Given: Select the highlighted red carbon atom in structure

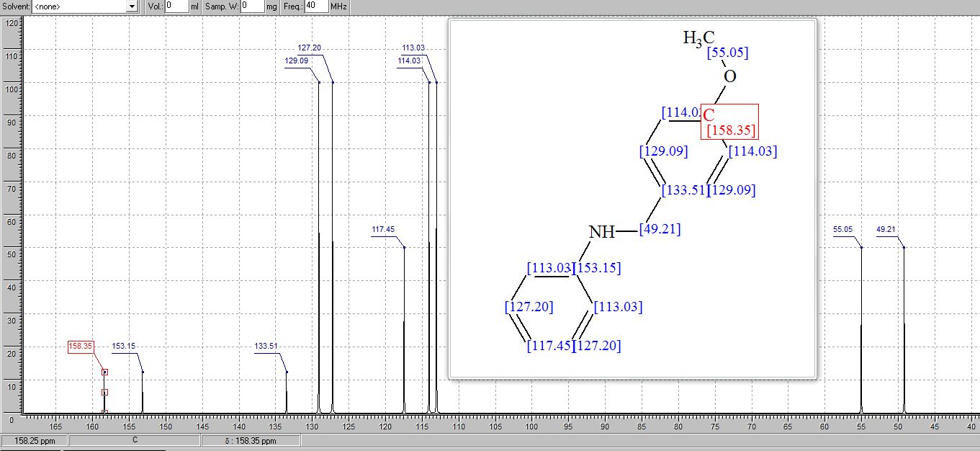Looking at the screenshot, I should pyautogui.click(x=709, y=115).
